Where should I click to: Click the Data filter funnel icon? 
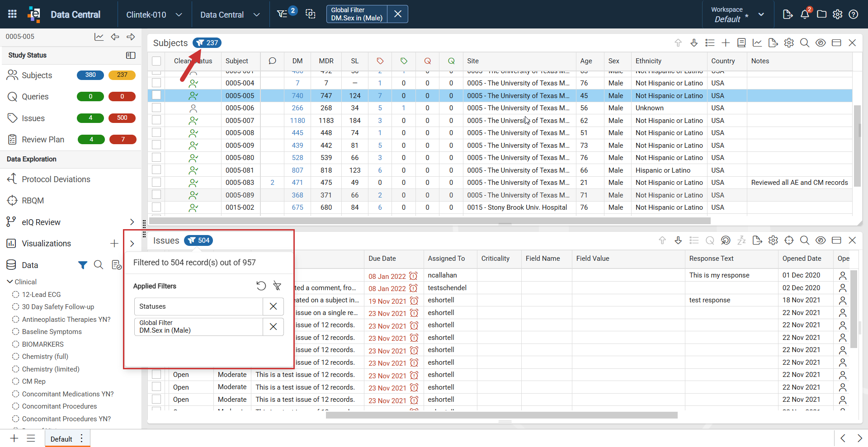82,265
